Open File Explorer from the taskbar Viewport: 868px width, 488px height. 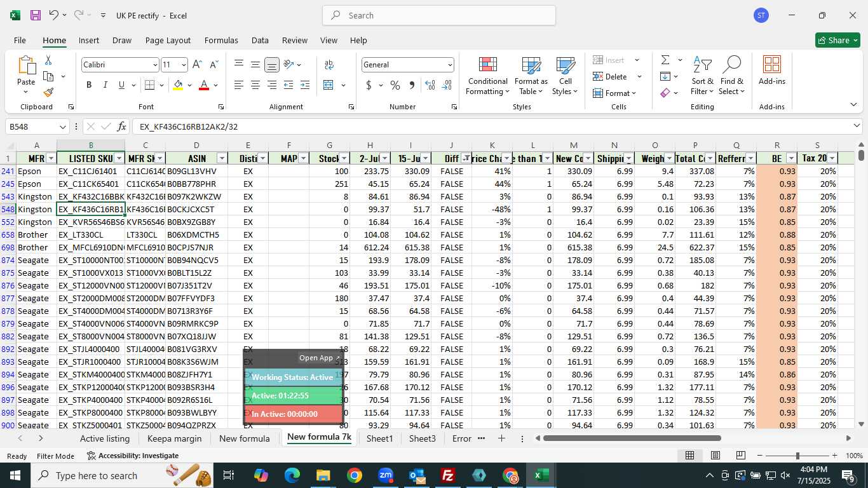click(x=323, y=475)
